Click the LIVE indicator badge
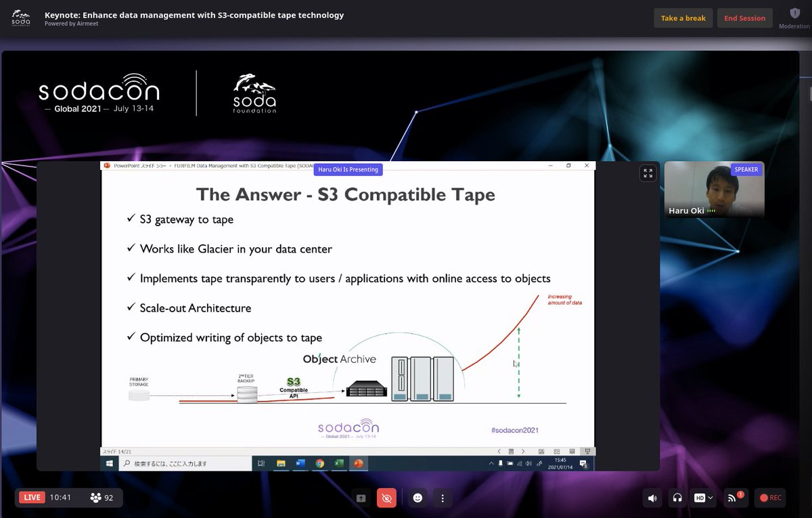Image resolution: width=812 pixels, height=518 pixels. pos(32,498)
